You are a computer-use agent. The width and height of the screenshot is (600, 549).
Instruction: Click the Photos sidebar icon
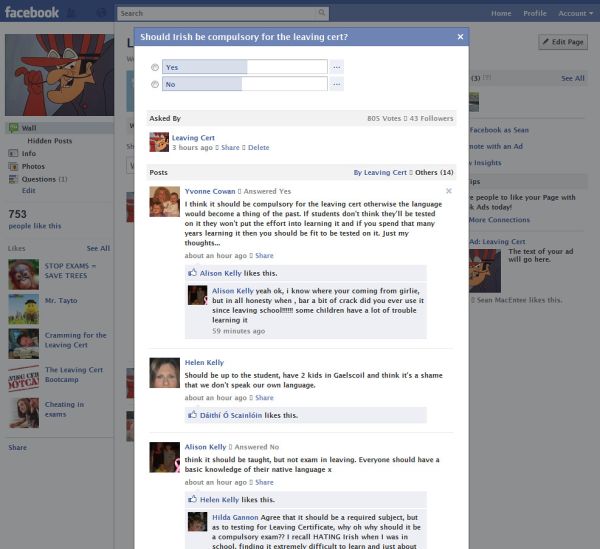(13, 166)
